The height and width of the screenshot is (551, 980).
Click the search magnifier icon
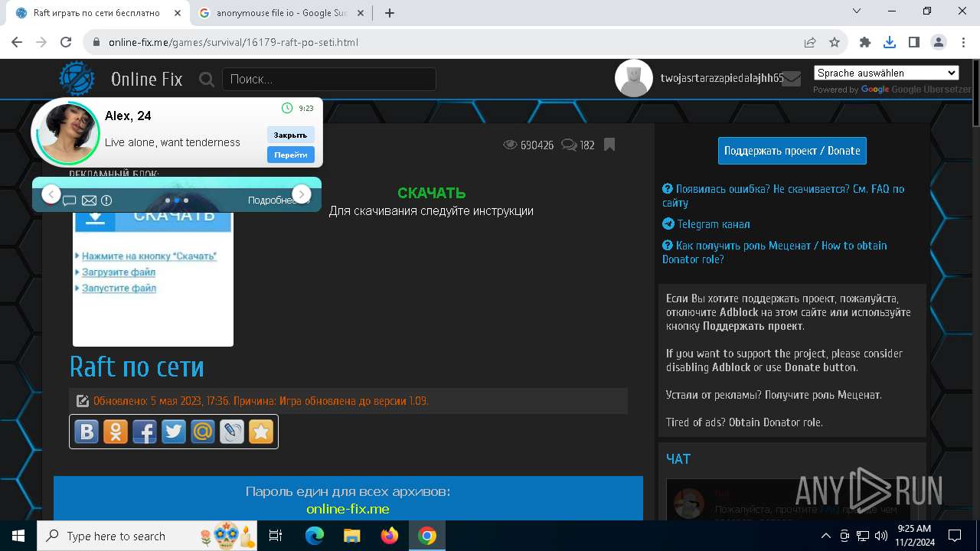[206, 79]
